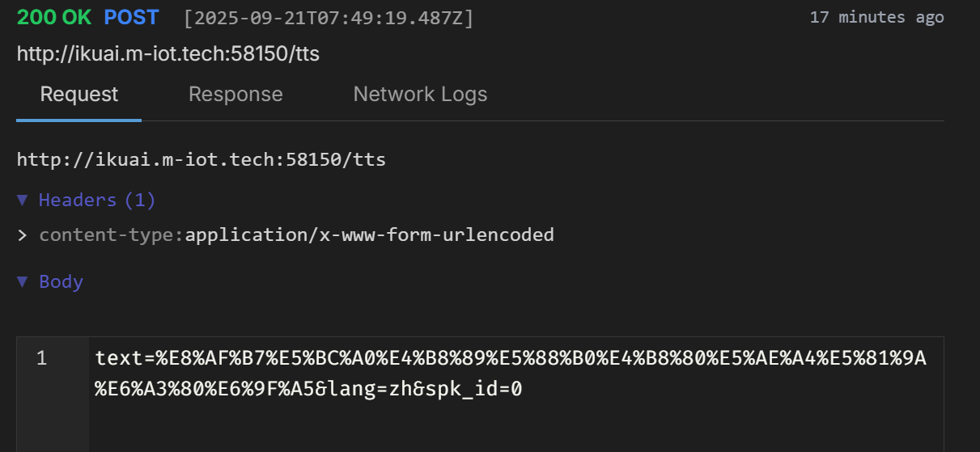The image size is (980, 452).
Task: Click the content-type header name
Action: [x=109, y=235]
